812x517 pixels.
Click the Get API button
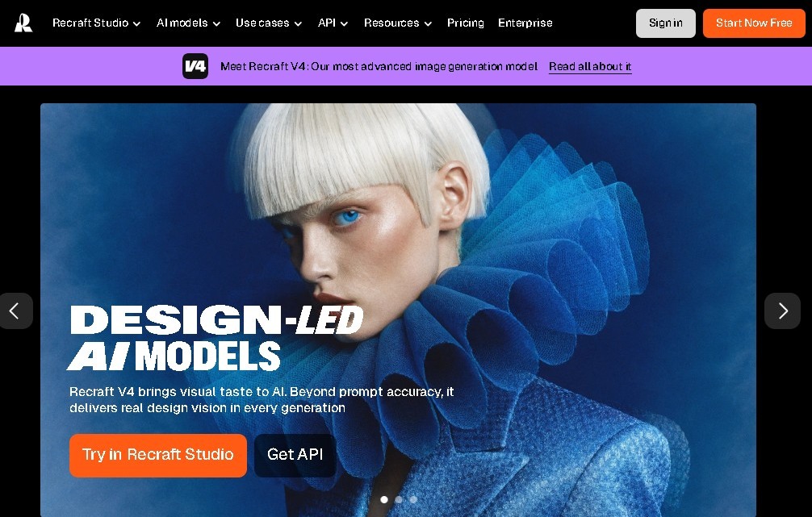coord(295,456)
